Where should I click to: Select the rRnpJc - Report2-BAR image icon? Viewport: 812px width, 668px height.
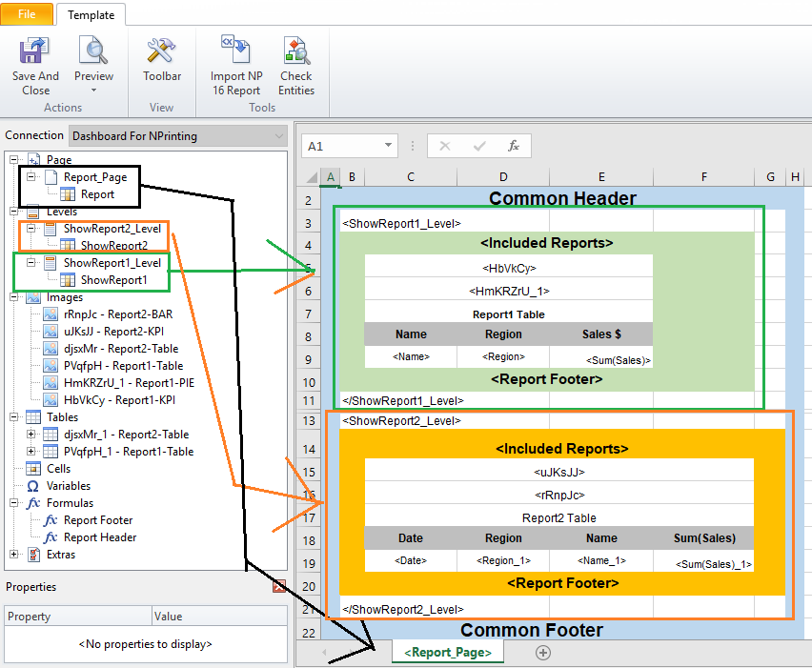tap(49, 314)
